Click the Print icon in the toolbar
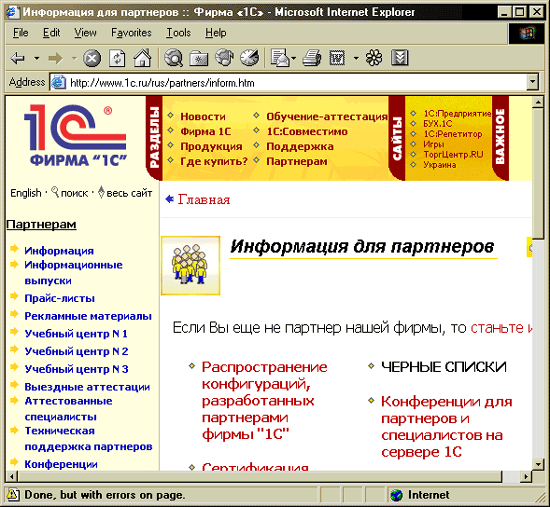 pos(311,58)
